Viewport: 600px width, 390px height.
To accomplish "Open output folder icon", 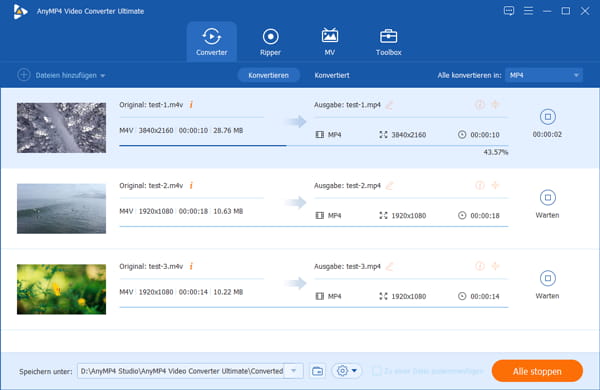I will 317,371.
